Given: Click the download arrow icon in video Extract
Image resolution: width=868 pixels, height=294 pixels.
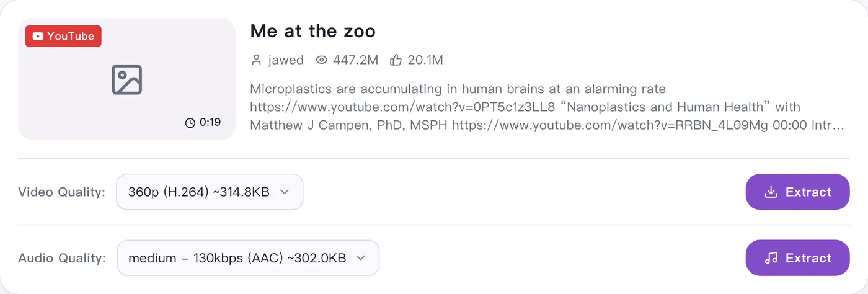Looking at the screenshot, I should [771, 192].
